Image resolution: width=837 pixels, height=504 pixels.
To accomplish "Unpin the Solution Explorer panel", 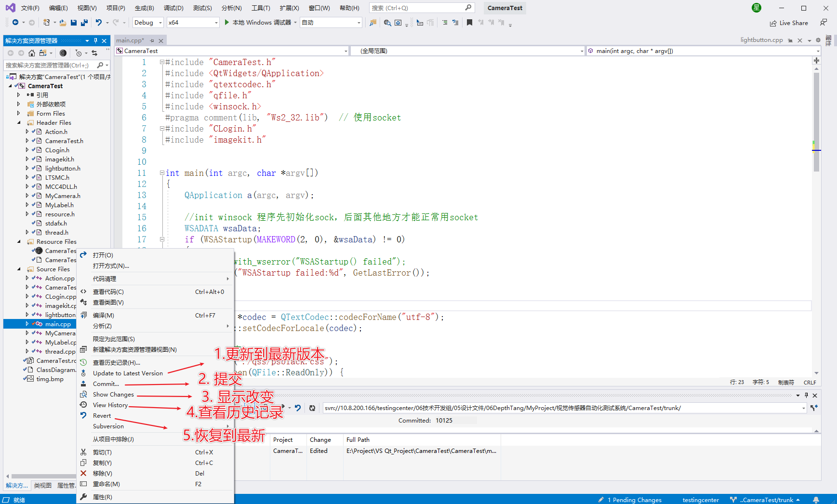I will click(95, 40).
